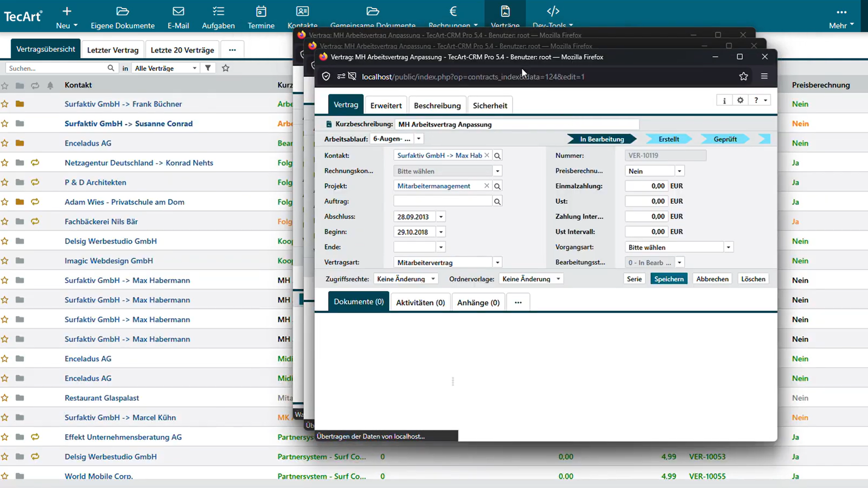The image size is (868, 488).
Task: Click search icon in Suchen field
Action: [111, 68]
